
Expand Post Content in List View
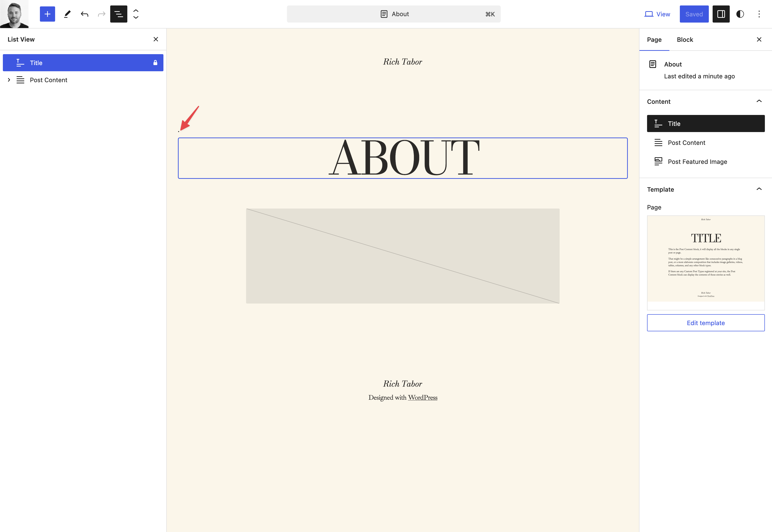coord(9,80)
